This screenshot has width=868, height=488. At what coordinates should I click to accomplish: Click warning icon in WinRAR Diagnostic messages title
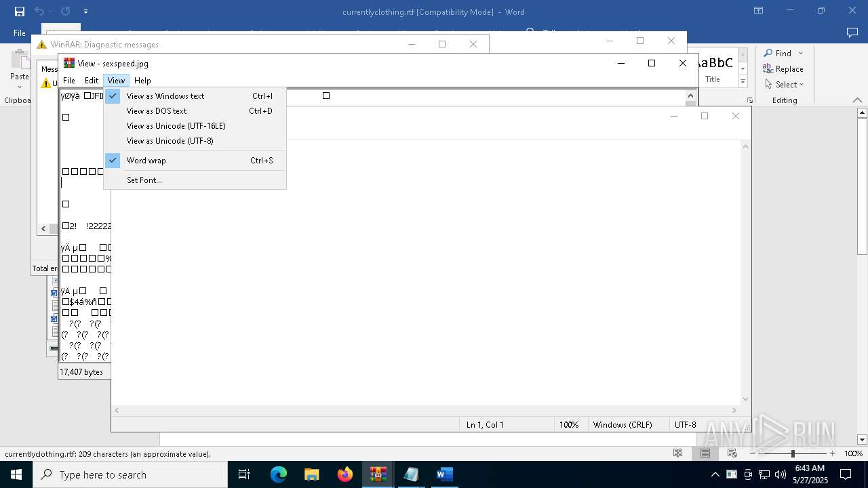click(x=42, y=45)
